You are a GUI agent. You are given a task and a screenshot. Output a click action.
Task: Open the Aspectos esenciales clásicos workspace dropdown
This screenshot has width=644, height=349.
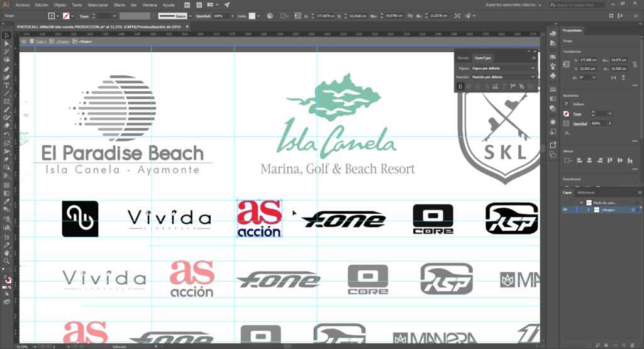pos(513,5)
